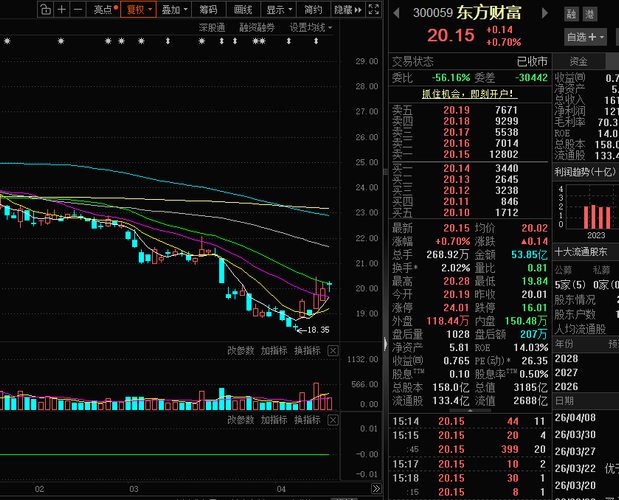Click the 股东户数 row
619x500 pixels.
point(586,315)
